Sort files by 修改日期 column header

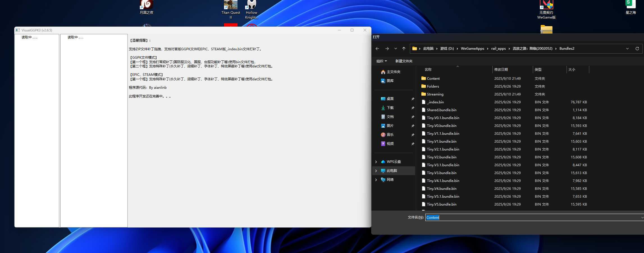(x=501, y=70)
